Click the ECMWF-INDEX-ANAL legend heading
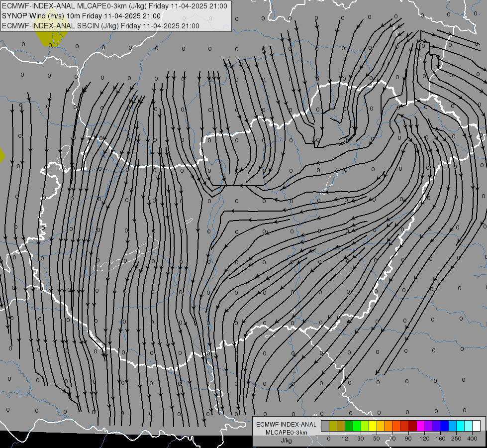The image size is (487, 448). [287, 425]
